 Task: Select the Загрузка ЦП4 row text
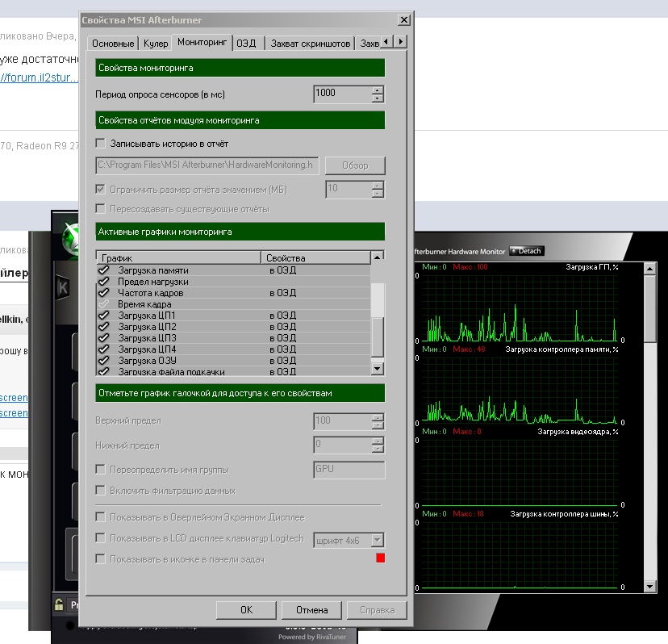pos(147,349)
